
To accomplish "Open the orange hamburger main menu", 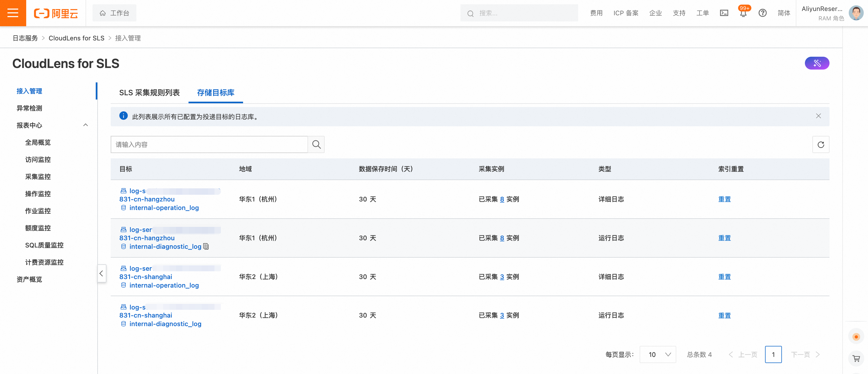I will click(13, 13).
